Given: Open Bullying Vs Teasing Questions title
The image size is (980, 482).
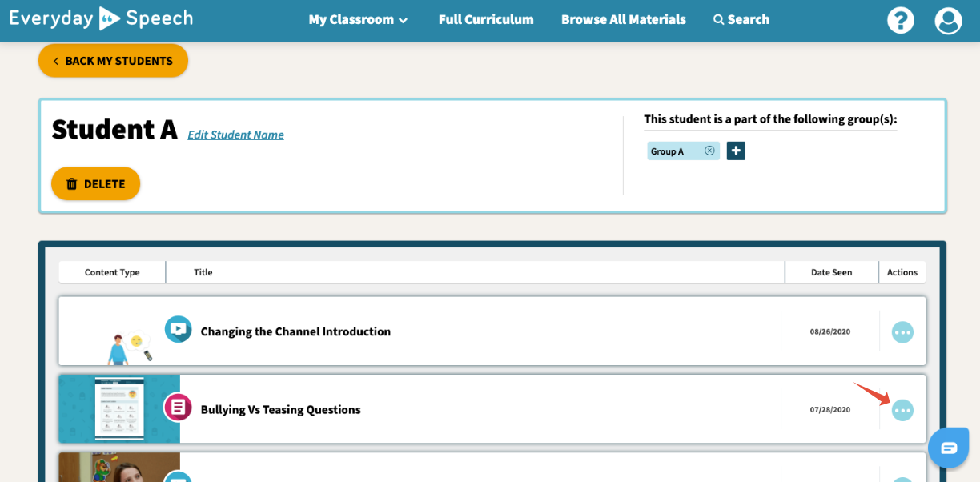Looking at the screenshot, I should click(280, 409).
